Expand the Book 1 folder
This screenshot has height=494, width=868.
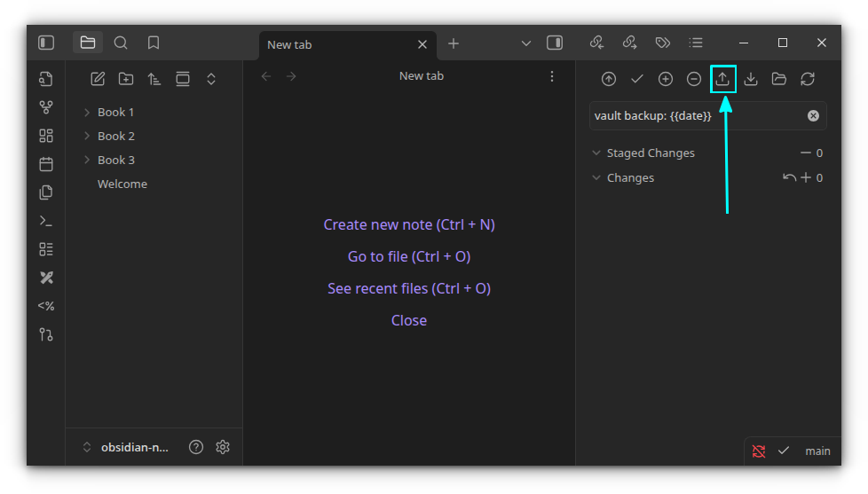(87, 112)
